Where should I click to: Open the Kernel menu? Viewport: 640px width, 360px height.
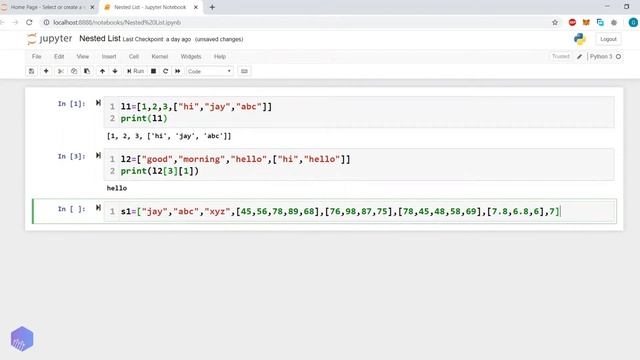160,56
